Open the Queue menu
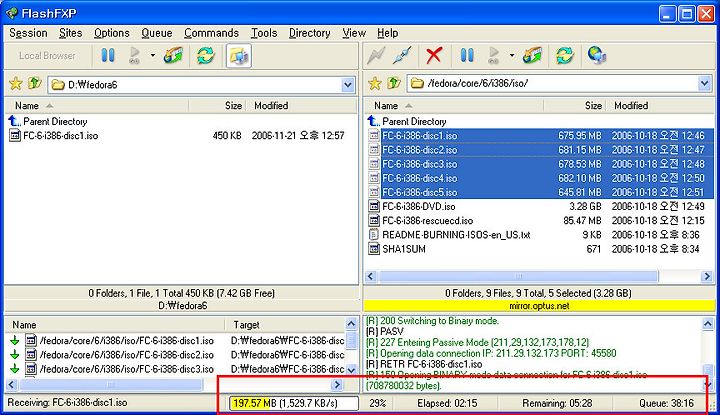The width and height of the screenshot is (720, 415). tap(157, 33)
